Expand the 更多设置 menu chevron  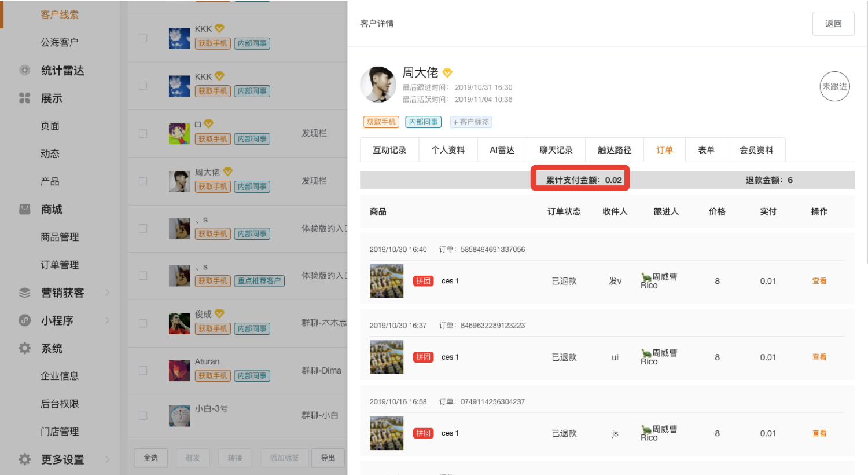(x=108, y=459)
